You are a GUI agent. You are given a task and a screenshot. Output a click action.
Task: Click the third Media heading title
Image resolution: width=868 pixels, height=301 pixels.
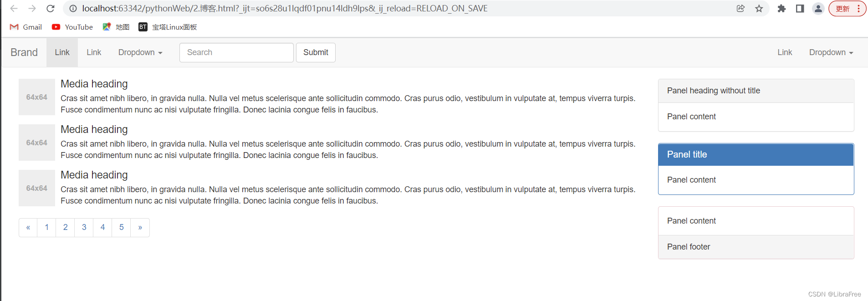(94, 175)
